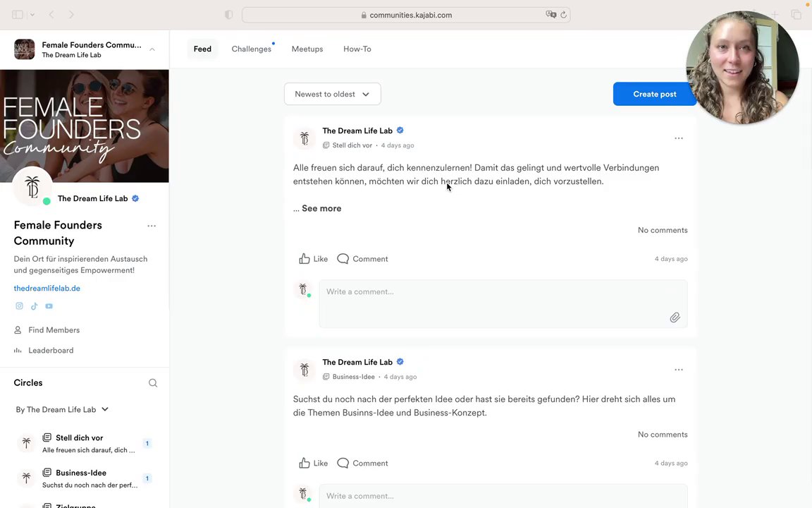812x508 pixels.
Task: Like the Business-Idee post
Action: pyautogui.click(x=313, y=464)
